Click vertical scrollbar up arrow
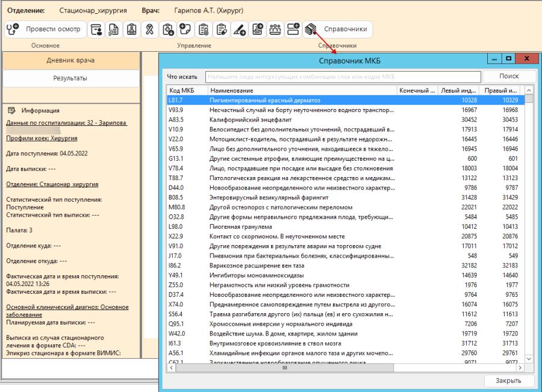Screen dimensions: 542x392 click(x=529, y=90)
